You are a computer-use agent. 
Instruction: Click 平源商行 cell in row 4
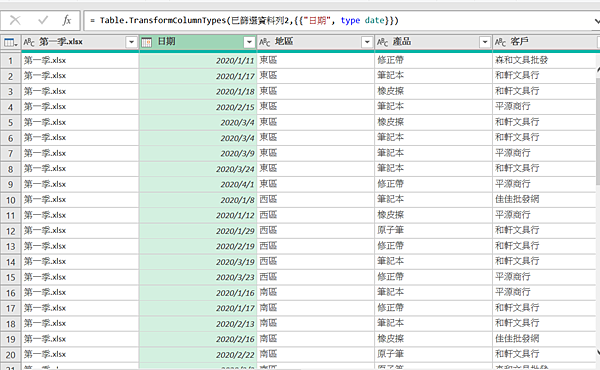545,107
